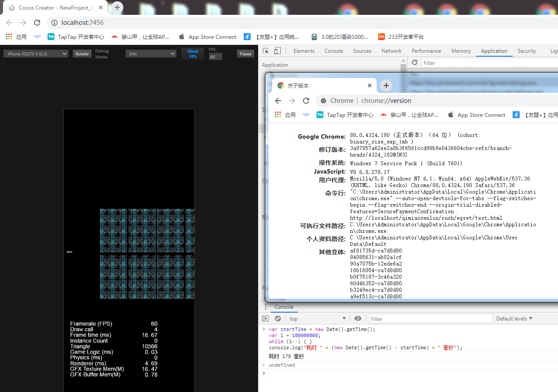This screenshot has height=392, width=558.
Task: Click the Draw call stat row
Action: [x=114, y=330]
